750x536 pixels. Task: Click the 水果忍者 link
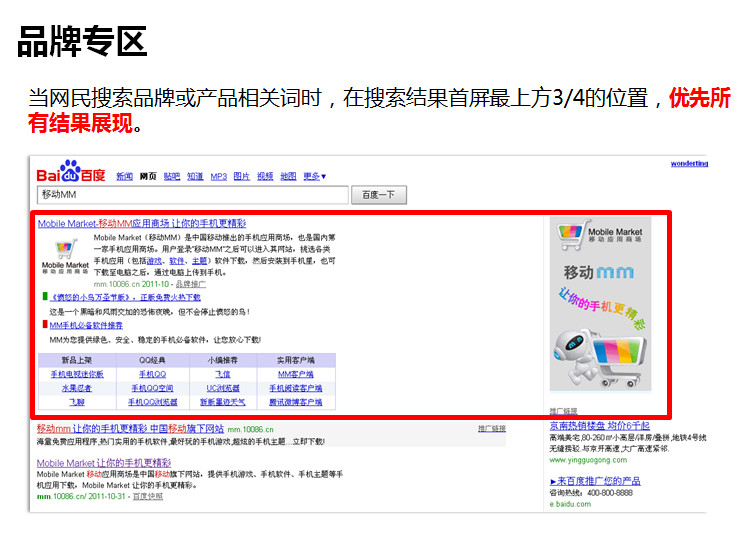tap(77, 388)
